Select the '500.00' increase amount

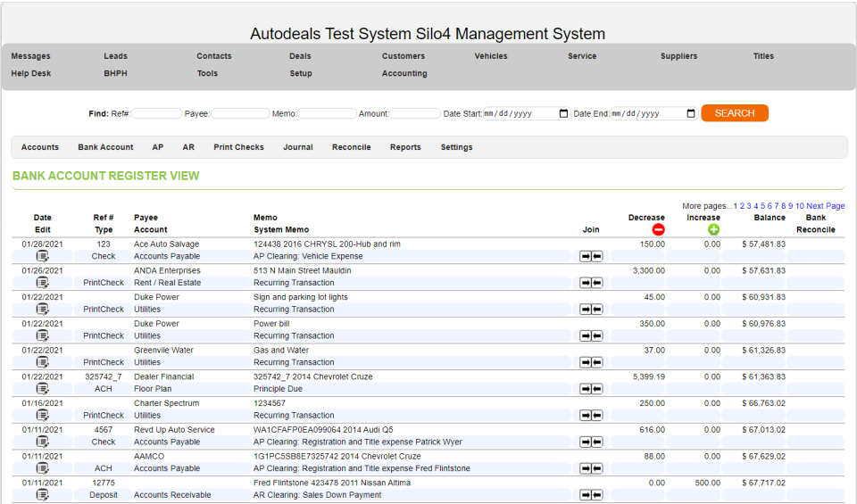click(708, 483)
